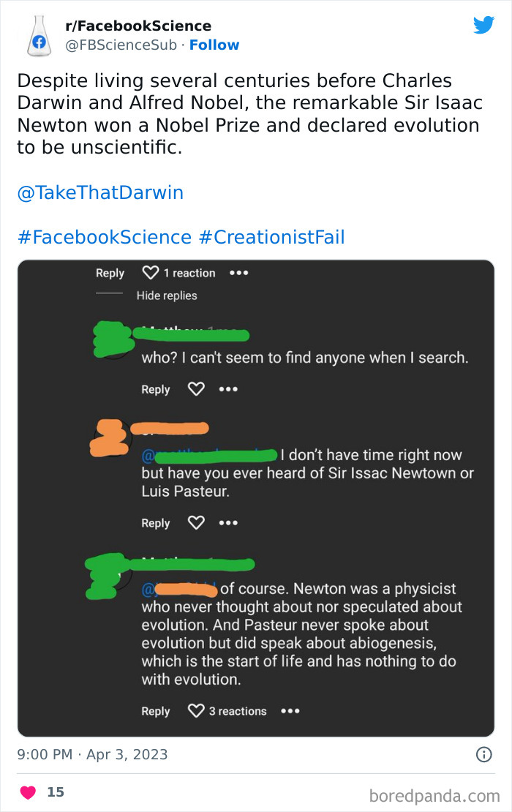Image resolution: width=512 pixels, height=812 pixels.
Task: Reply to the "who?" comment
Action: click(x=155, y=389)
